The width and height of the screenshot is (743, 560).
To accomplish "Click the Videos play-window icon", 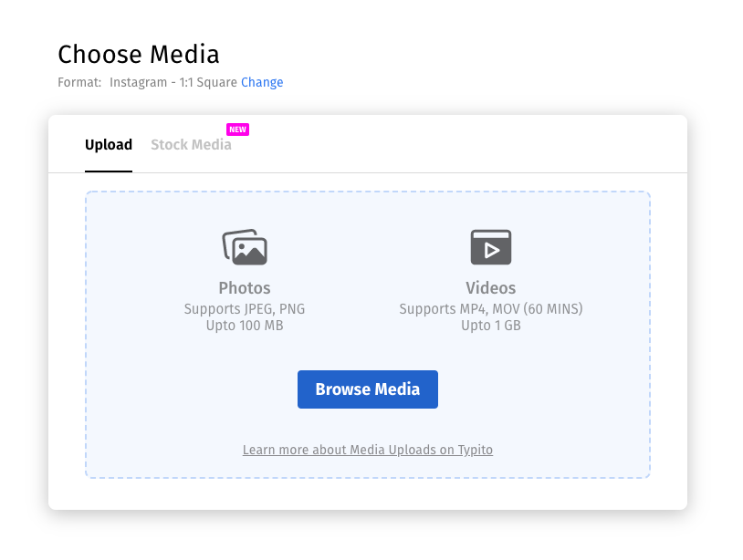I will point(491,247).
